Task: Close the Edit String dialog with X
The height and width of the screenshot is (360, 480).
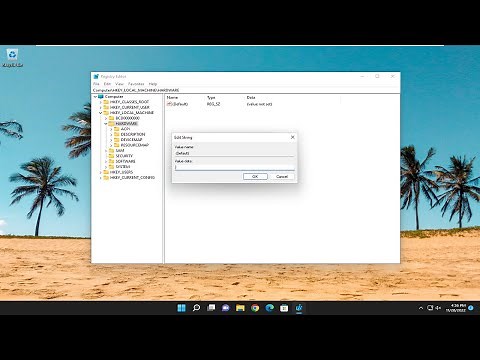Action: click(292, 137)
